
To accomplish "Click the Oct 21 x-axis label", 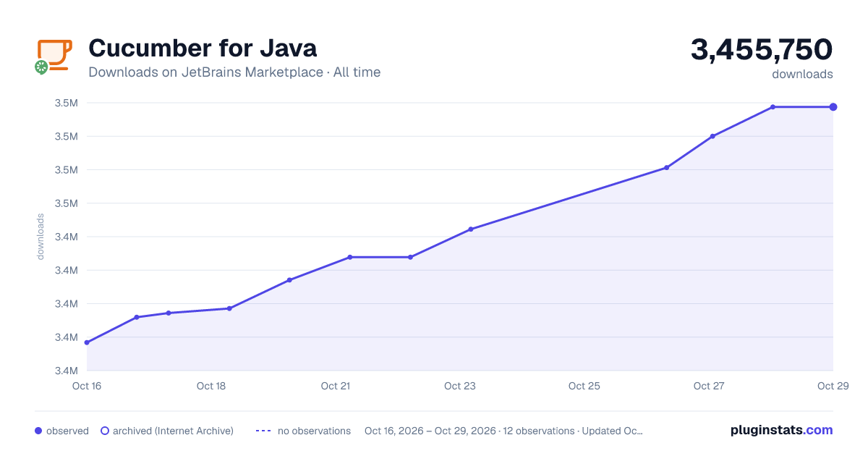I will pos(336,386).
